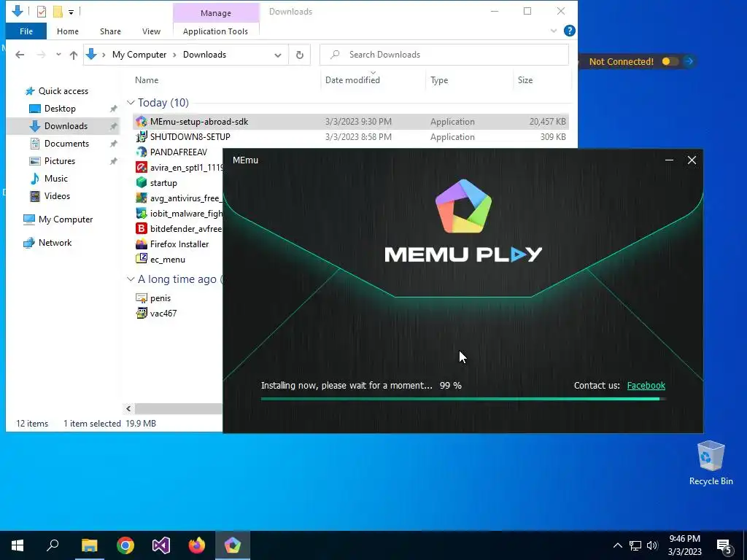Collapse the Today (10) group
Image resolution: width=747 pixels, height=560 pixels.
point(131,103)
